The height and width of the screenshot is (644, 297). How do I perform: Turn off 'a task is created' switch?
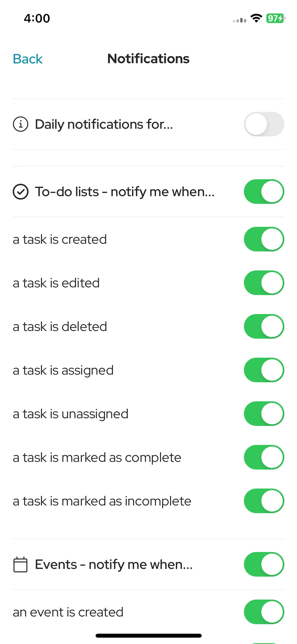point(264,239)
